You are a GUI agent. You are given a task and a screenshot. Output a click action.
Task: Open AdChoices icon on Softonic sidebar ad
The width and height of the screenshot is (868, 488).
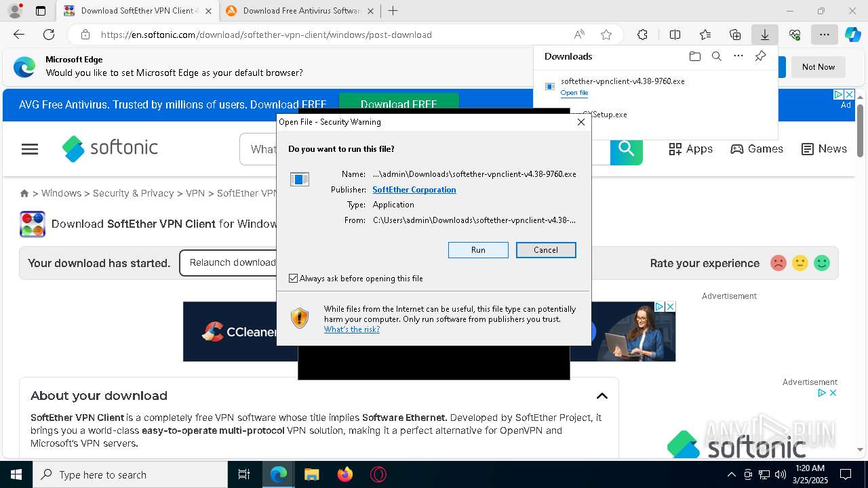821,392
